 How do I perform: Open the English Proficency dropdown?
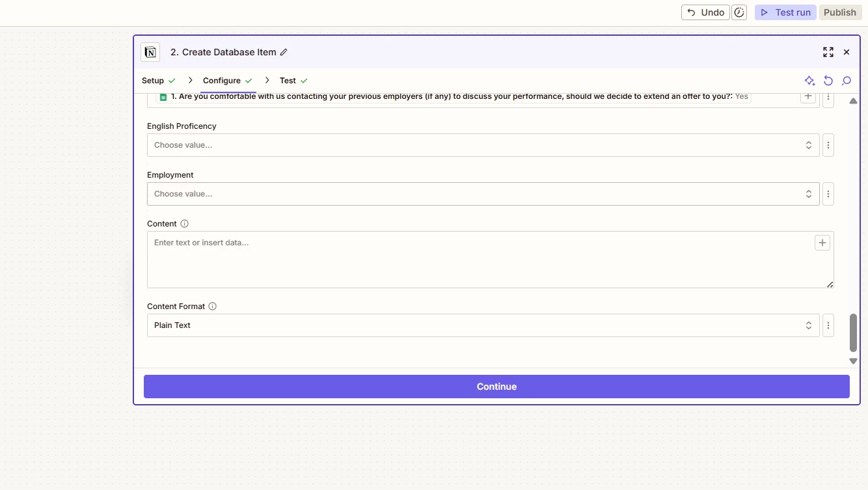point(483,145)
